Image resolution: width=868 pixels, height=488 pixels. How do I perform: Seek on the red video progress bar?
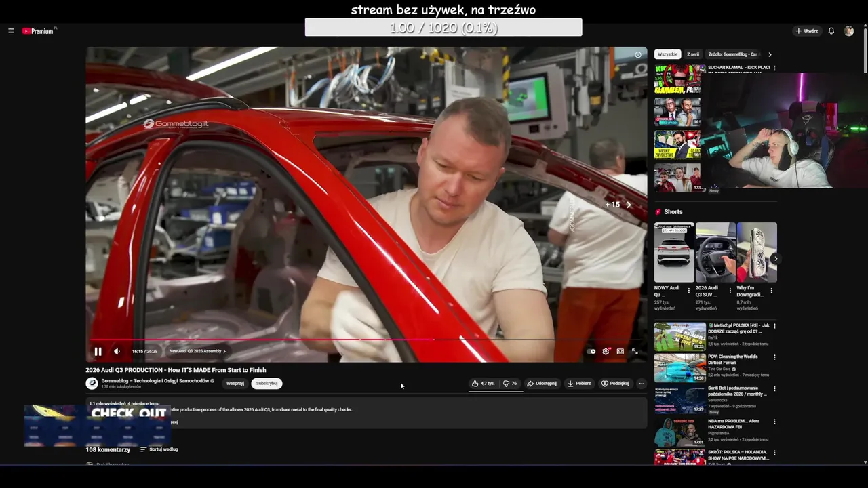366,340
